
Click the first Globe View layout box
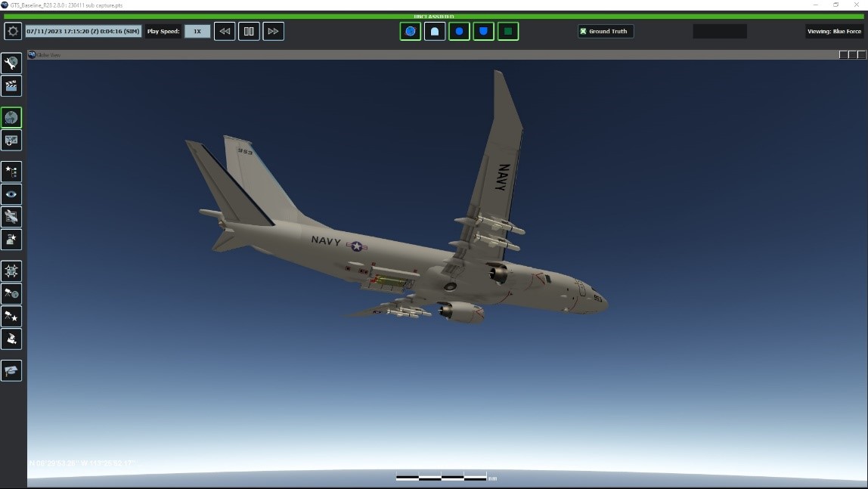click(844, 54)
